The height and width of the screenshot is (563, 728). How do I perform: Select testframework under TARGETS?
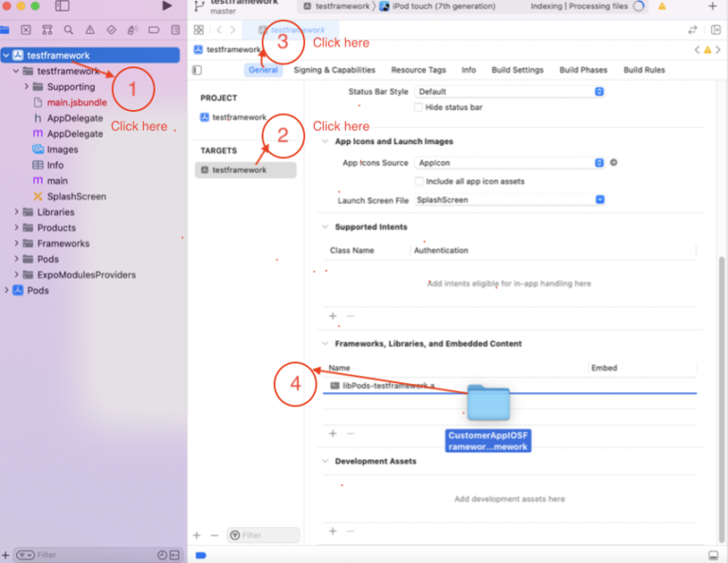pyautogui.click(x=246, y=170)
